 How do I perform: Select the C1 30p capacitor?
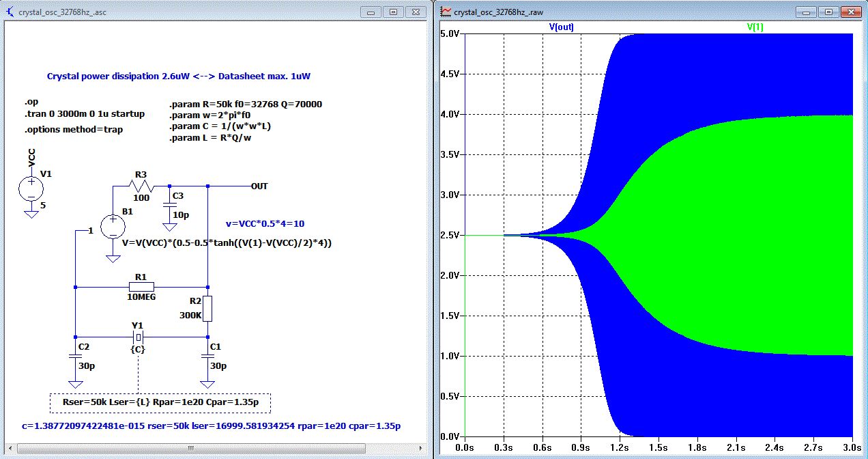[x=207, y=356]
